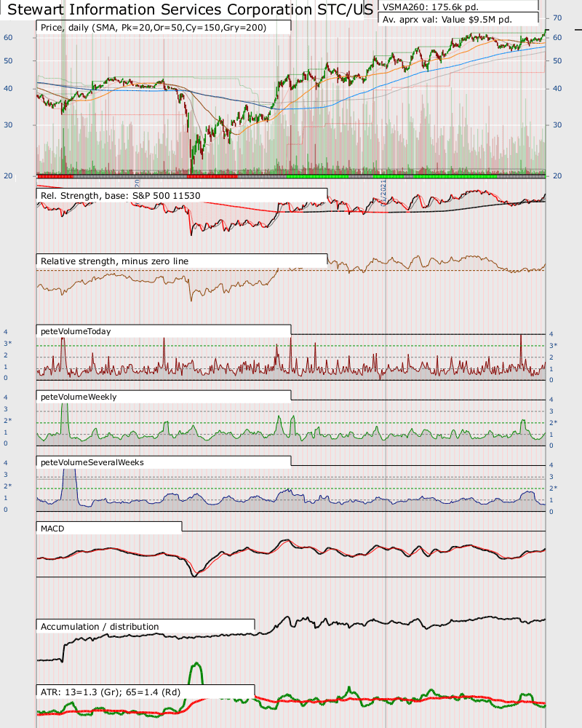
Task: Click 3* on peteVolumeToday right axis
Action: pyautogui.click(x=553, y=345)
